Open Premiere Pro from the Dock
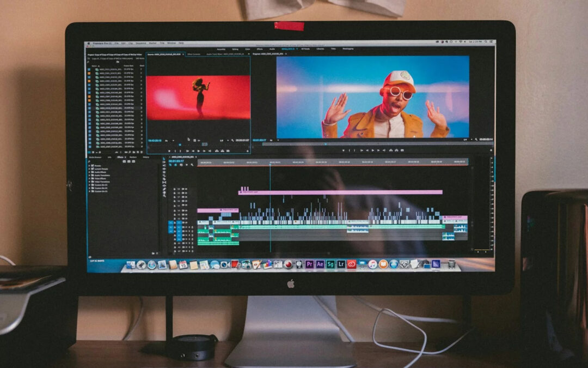This screenshot has height=368, width=588. pyautogui.click(x=309, y=264)
